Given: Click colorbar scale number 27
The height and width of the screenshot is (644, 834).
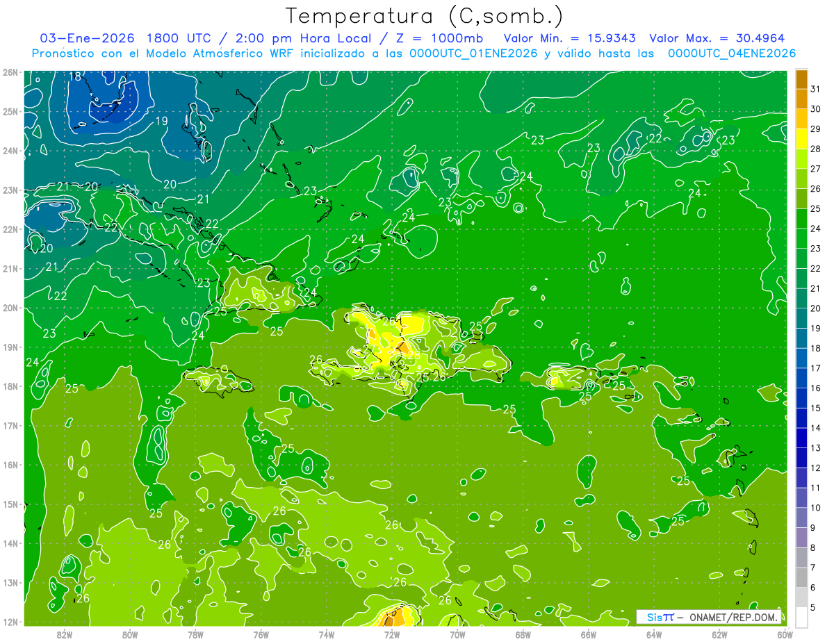Looking at the screenshot, I should (816, 169).
